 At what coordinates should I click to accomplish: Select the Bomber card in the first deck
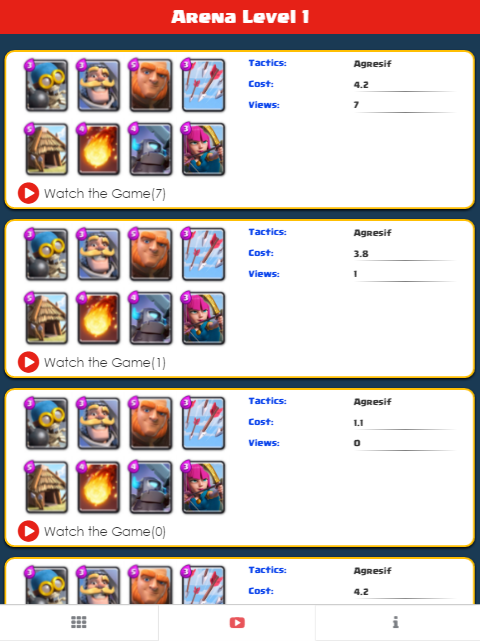coord(46,85)
